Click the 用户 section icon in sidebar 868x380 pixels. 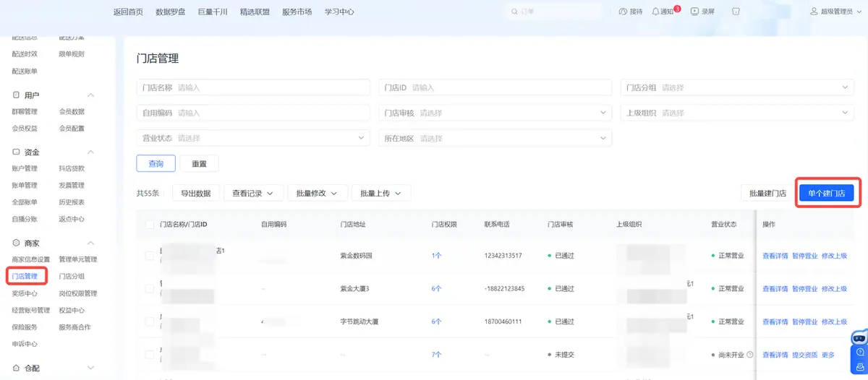click(x=16, y=95)
